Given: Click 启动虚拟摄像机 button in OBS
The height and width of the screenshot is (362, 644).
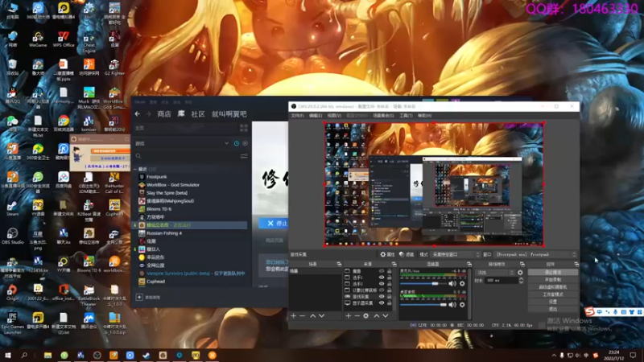Looking at the screenshot, I should [553, 287].
